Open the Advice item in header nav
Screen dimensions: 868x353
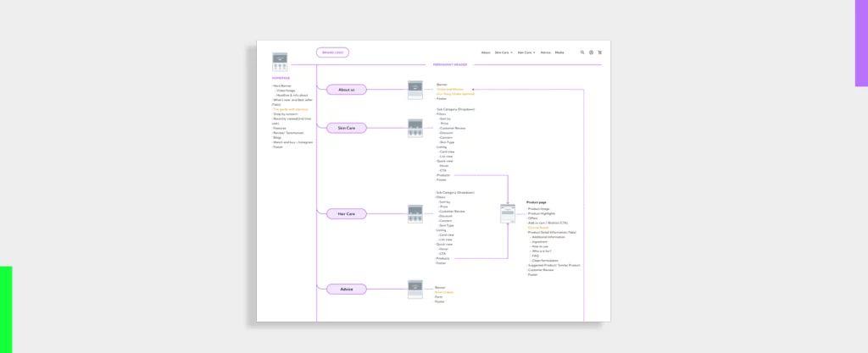coord(545,52)
